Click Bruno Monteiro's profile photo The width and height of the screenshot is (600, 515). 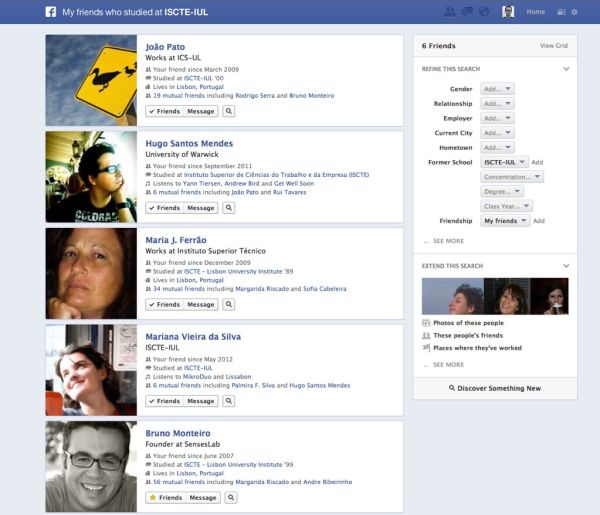[x=91, y=467]
